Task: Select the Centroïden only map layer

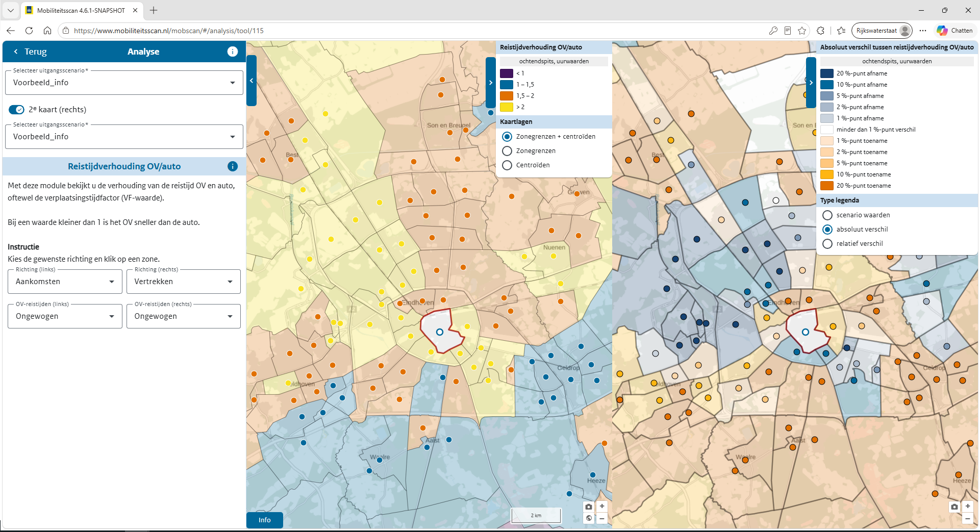Action: pyautogui.click(x=507, y=165)
